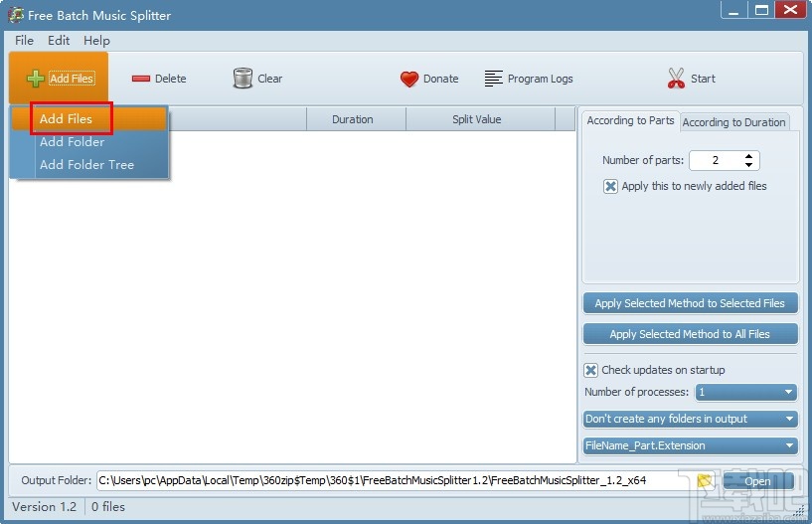Click the Output Folder path field

click(388, 480)
